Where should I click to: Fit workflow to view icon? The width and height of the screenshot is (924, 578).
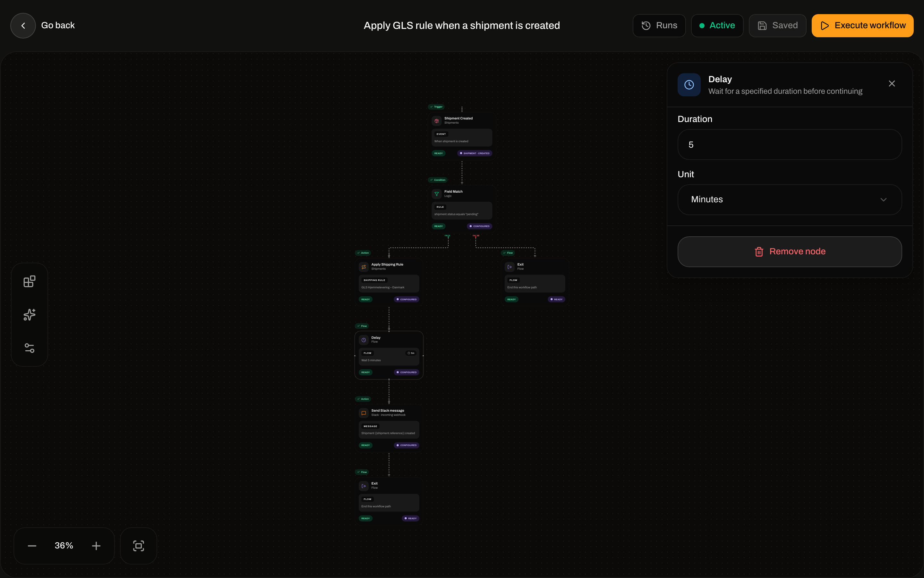pos(139,546)
